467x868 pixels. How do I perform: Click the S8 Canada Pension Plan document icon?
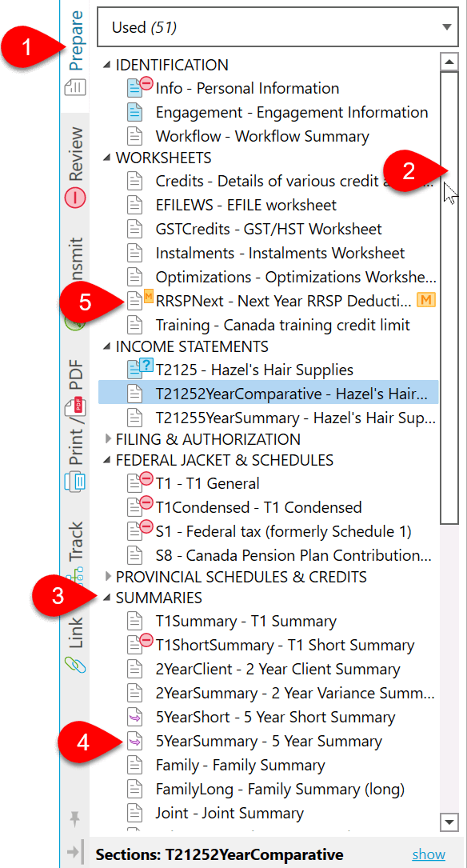[136, 555]
